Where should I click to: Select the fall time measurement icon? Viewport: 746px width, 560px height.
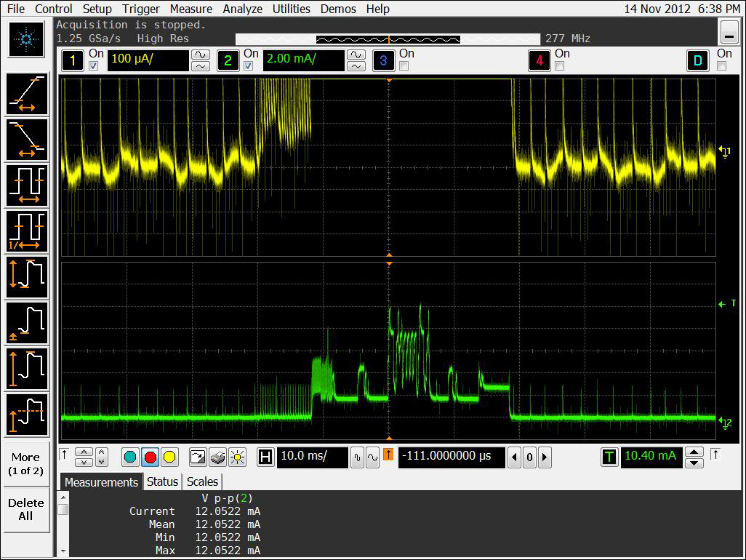(27, 140)
